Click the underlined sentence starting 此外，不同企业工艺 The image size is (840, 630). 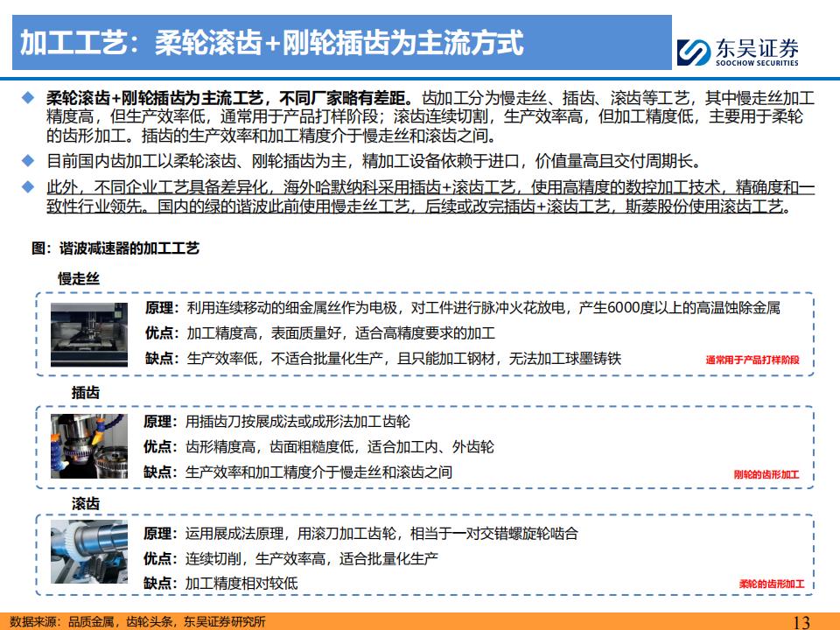coord(430,197)
